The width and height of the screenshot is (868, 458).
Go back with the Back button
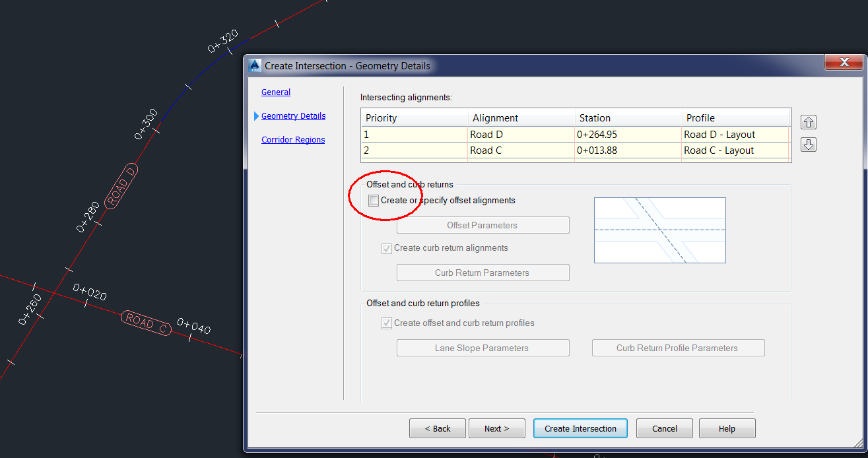(437, 428)
